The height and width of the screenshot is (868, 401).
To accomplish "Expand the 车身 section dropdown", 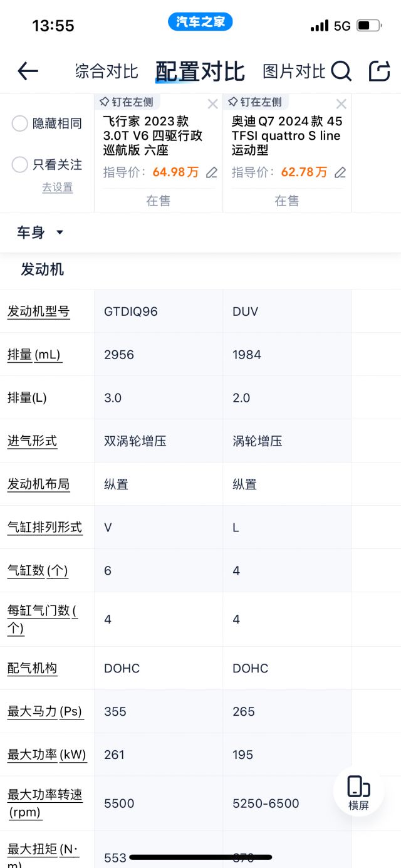I will (x=40, y=233).
